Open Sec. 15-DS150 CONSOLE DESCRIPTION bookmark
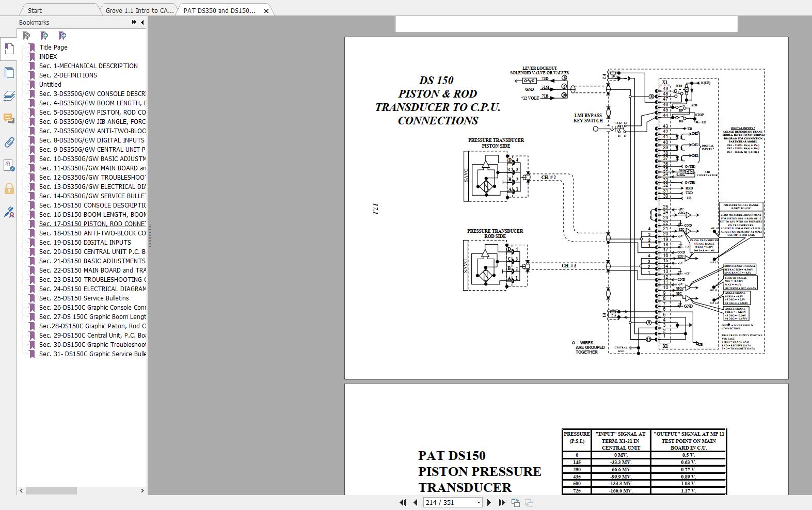Screen dimensions: 812x510 click(92, 205)
